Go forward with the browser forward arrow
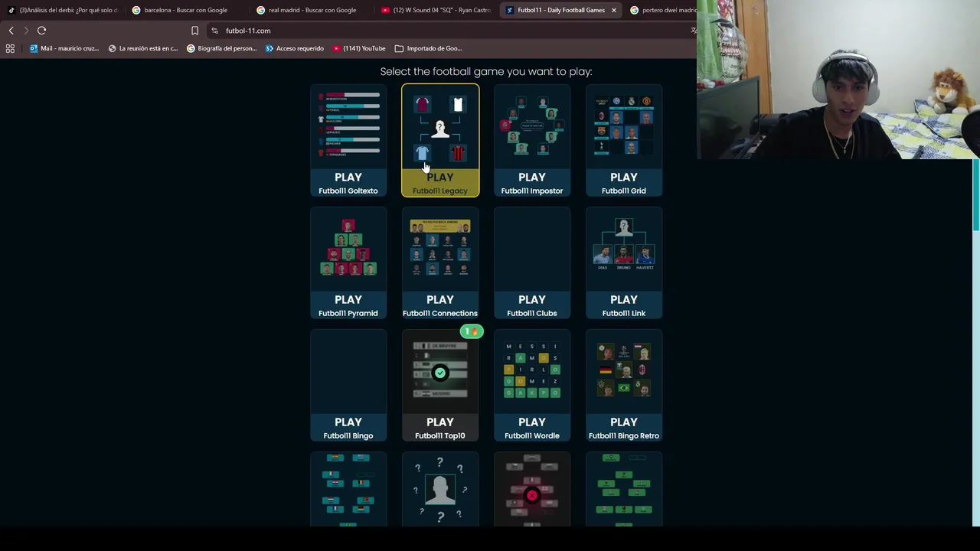980x551 pixels. 25,31
